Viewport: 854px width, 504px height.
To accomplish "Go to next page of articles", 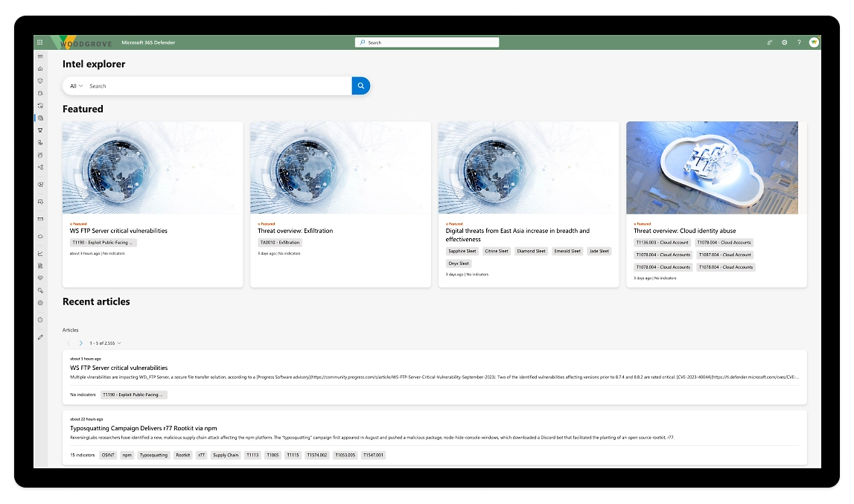I will coord(80,343).
